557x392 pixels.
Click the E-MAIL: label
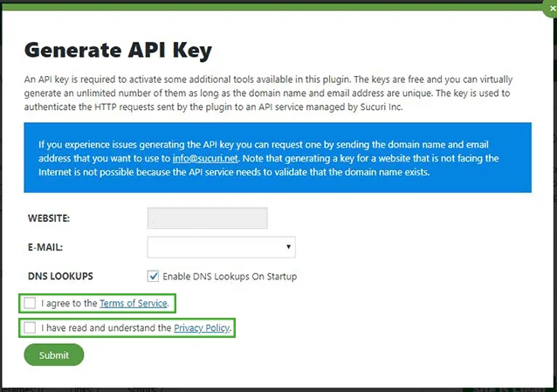45,247
